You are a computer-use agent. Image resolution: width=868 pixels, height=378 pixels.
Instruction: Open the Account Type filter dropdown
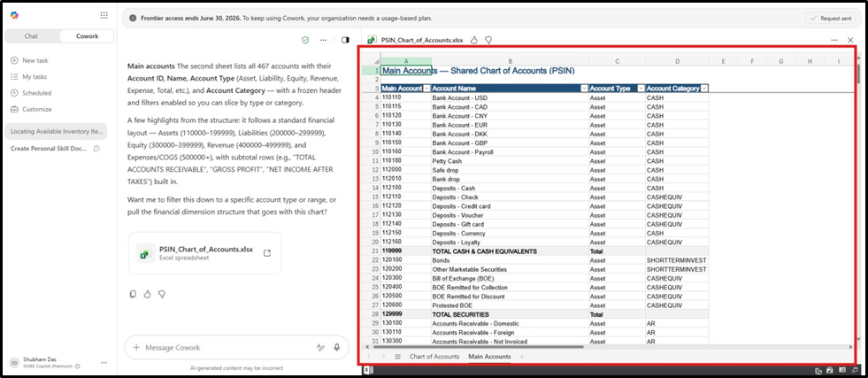[x=641, y=89]
